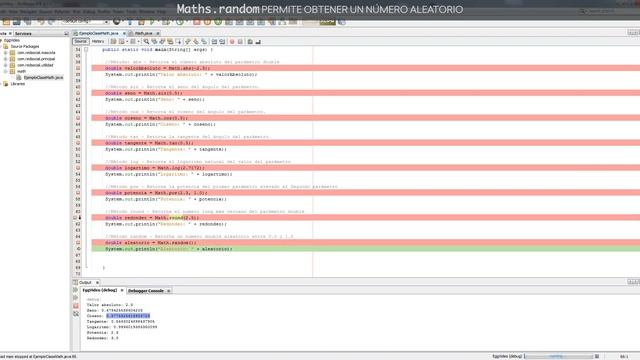The height and width of the screenshot is (360, 640).
Task: Click the Comment icon in editor toolbar
Action: coord(250,42)
